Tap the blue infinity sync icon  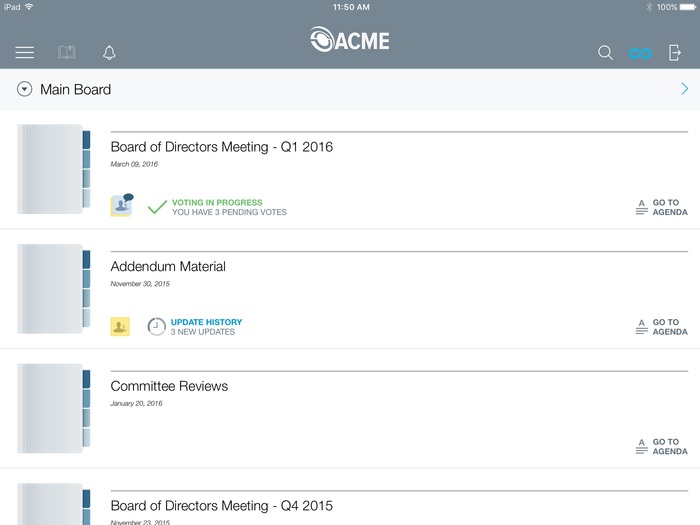click(640, 53)
